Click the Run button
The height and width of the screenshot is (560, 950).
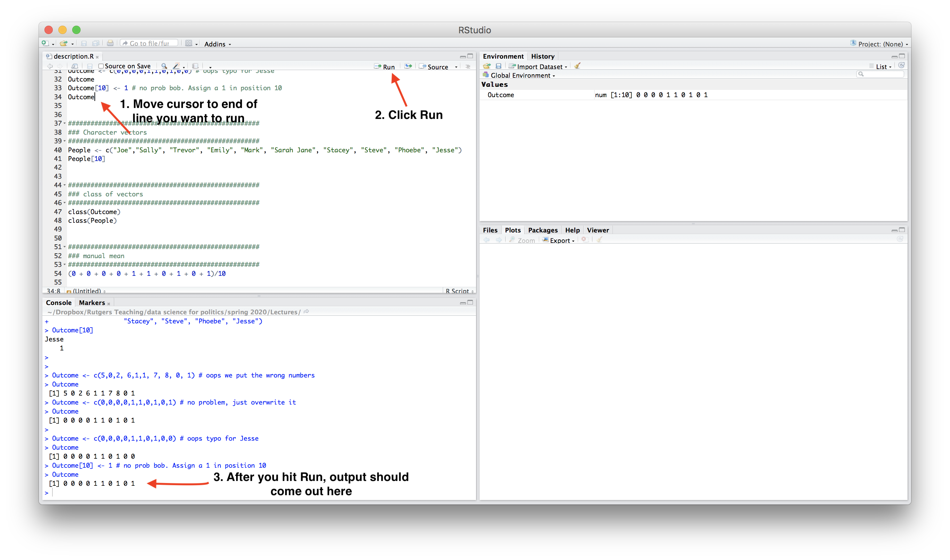click(x=385, y=67)
